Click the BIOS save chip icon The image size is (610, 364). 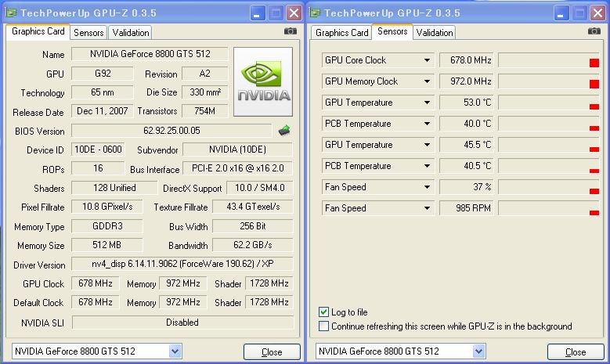(x=284, y=131)
